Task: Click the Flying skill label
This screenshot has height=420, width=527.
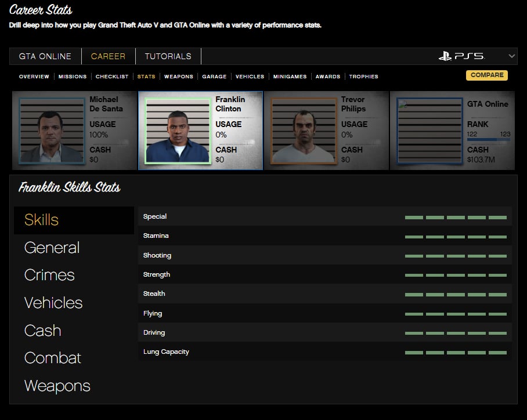Action: (153, 313)
